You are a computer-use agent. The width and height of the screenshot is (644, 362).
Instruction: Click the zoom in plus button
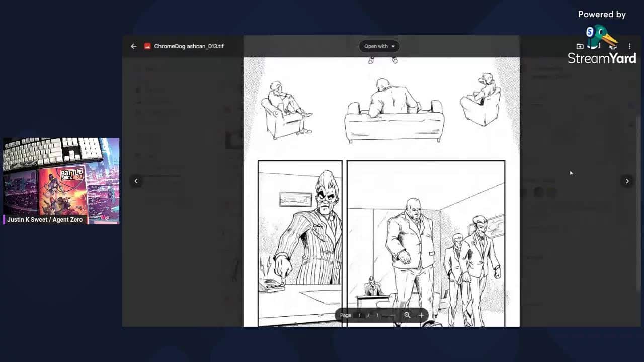(421, 315)
